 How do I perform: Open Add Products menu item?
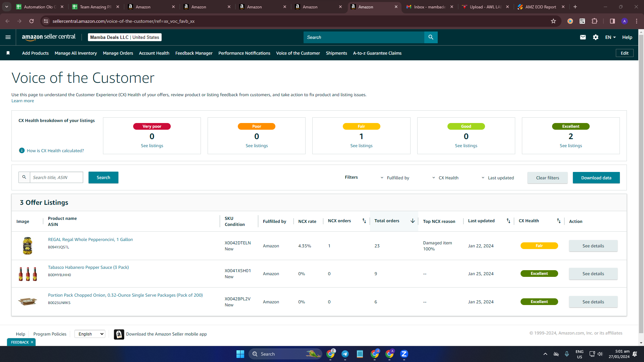(35, 53)
